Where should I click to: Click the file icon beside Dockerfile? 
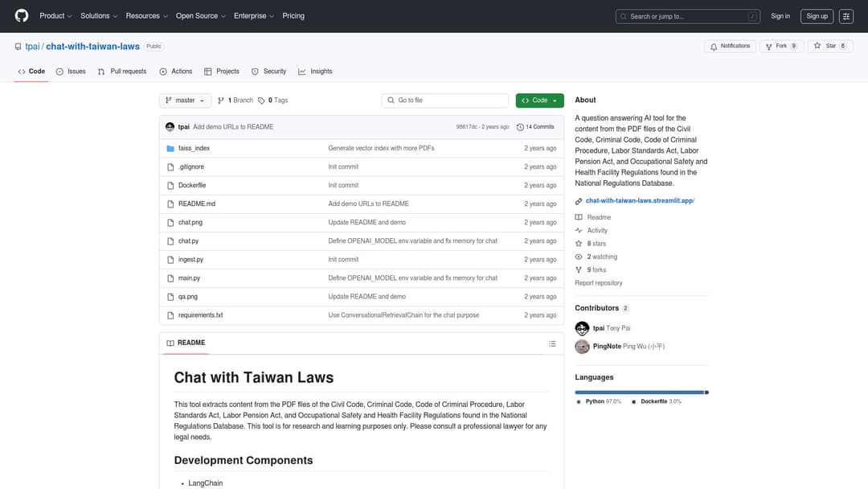pos(170,186)
